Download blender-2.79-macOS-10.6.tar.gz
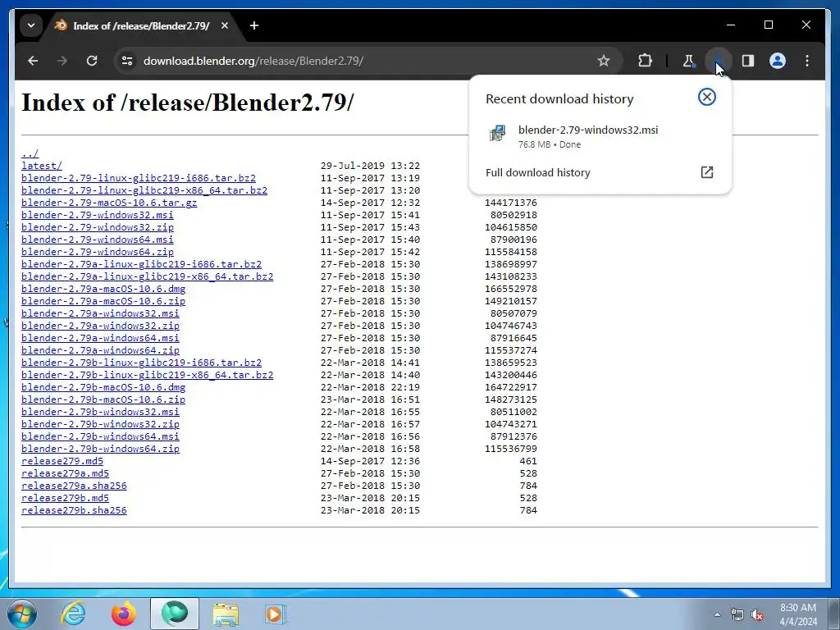This screenshot has width=840, height=630. [x=109, y=203]
